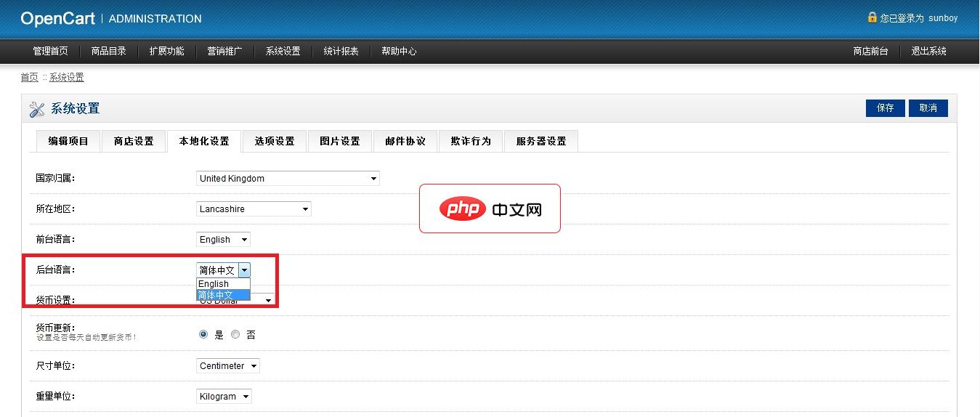Click the 国家归属 label

point(56,178)
